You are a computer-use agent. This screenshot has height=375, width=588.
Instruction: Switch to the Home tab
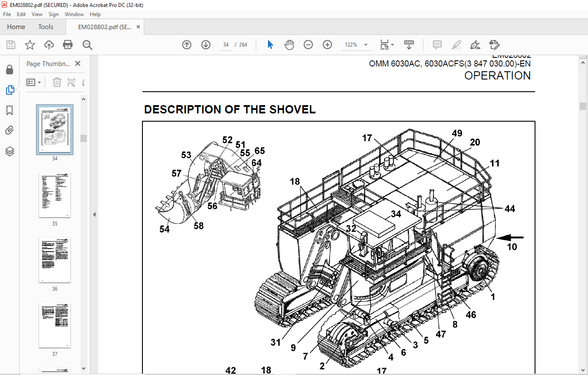tap(16, 27)
